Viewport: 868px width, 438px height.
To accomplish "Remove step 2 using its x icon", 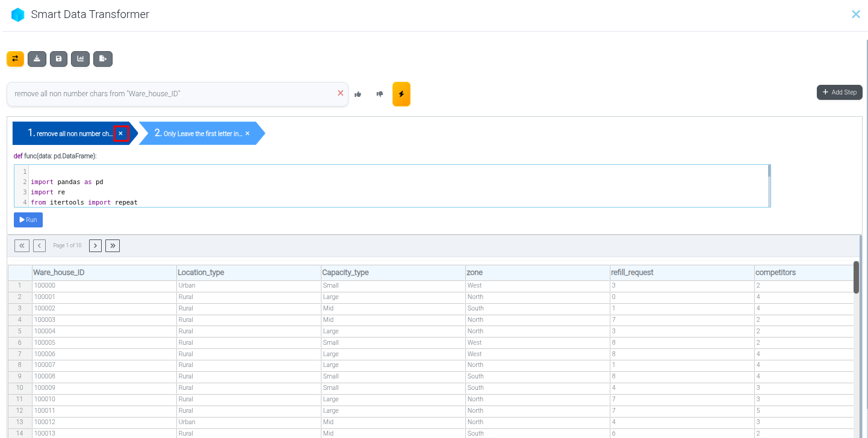I will [247, 134].
